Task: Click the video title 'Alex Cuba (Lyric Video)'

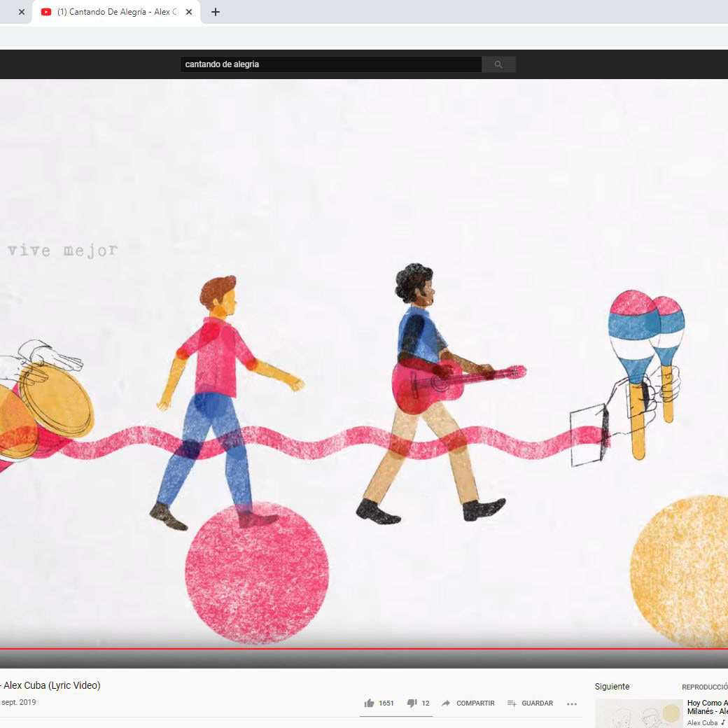Action: (50, 685)
